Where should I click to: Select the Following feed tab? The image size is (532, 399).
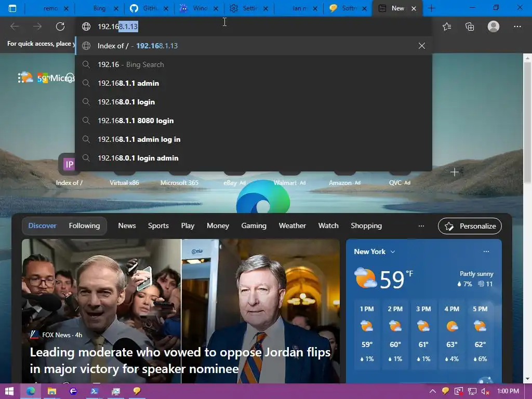85,225
